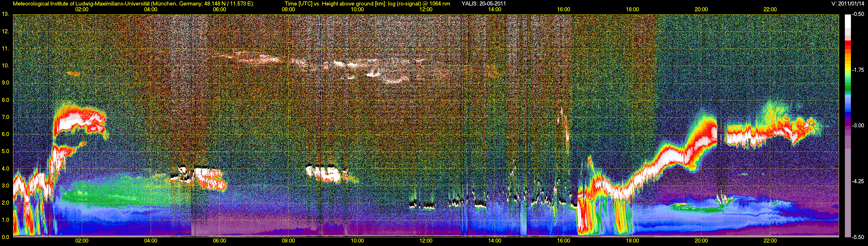The height and width of the screenshot is (246, 868).
Task: Click the Meteorological Institute title text
Action: (x=134, y=4)
